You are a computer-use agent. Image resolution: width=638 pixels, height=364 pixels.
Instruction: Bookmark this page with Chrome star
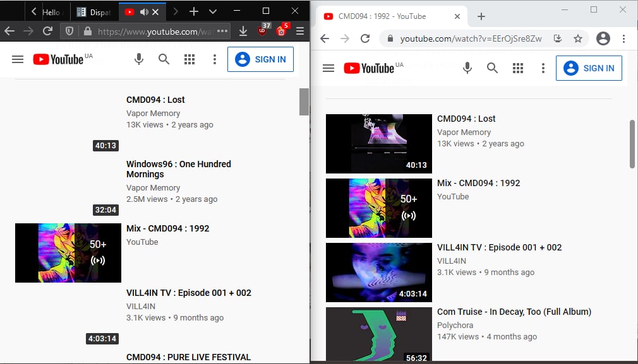coord(578,38)
